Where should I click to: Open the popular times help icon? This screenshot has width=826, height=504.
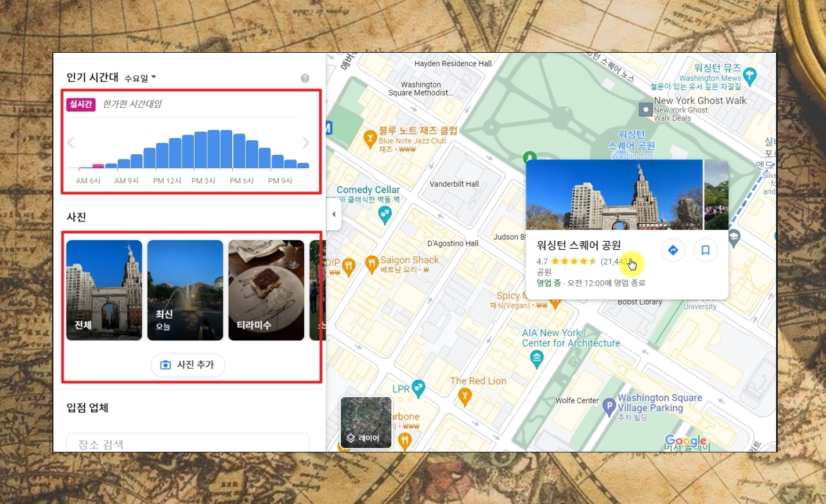(x=305, y=78)
